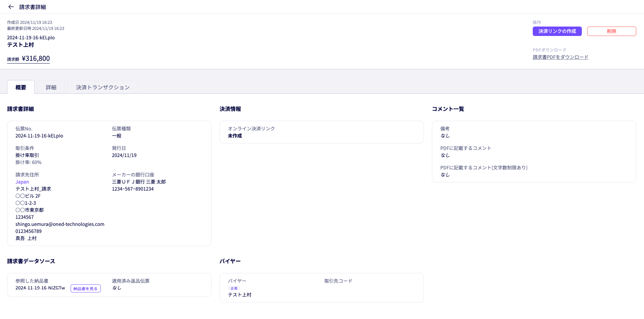Click the メーカーの銀行口座 label
Image resolution: width=644 pixels, height=319 pixels.
(x=133, y=175)
